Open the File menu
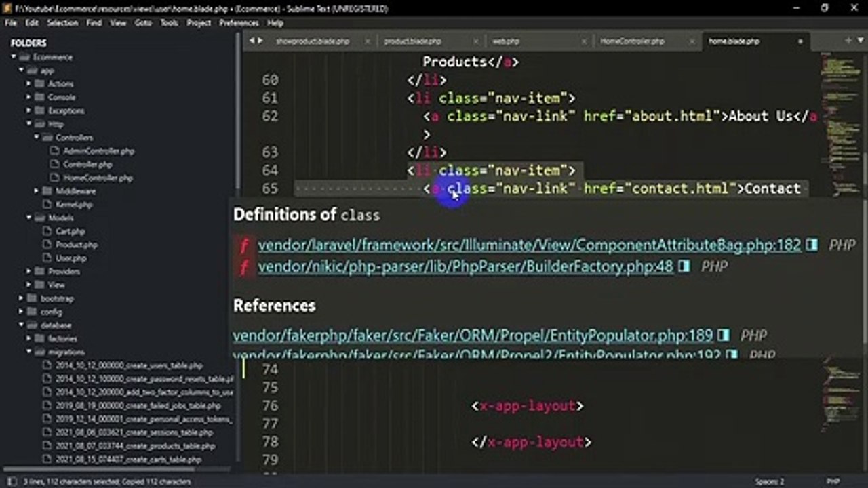Image resolution: width=868 pixels, height=488 pixels. click(x=11, y=22)
